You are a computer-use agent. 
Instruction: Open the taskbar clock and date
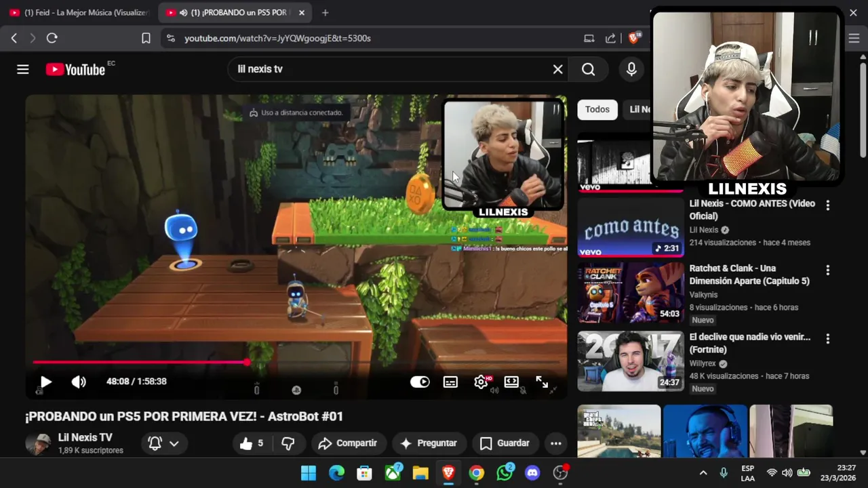(838, 472)
